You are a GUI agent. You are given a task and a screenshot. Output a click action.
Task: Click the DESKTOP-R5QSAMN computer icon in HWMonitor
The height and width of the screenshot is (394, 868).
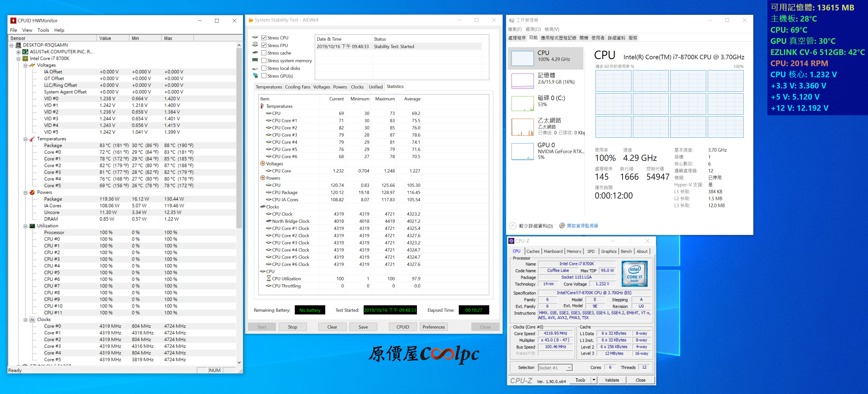19,45
